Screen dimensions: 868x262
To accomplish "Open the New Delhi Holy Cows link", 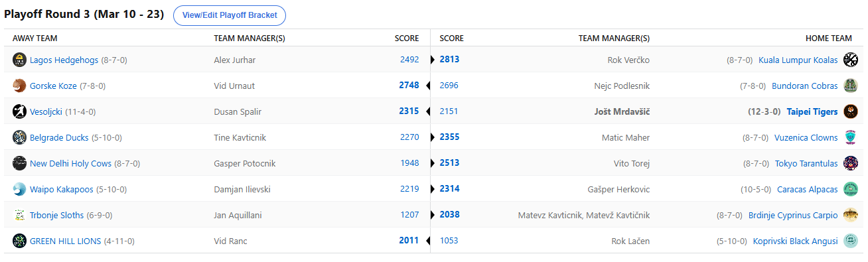I will pyautogui.click(x=70, y=163).
